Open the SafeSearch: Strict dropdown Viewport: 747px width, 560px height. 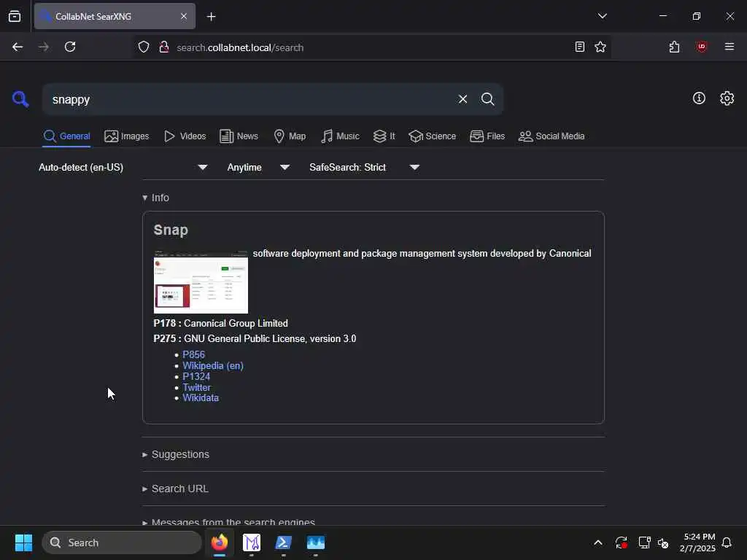364,167
